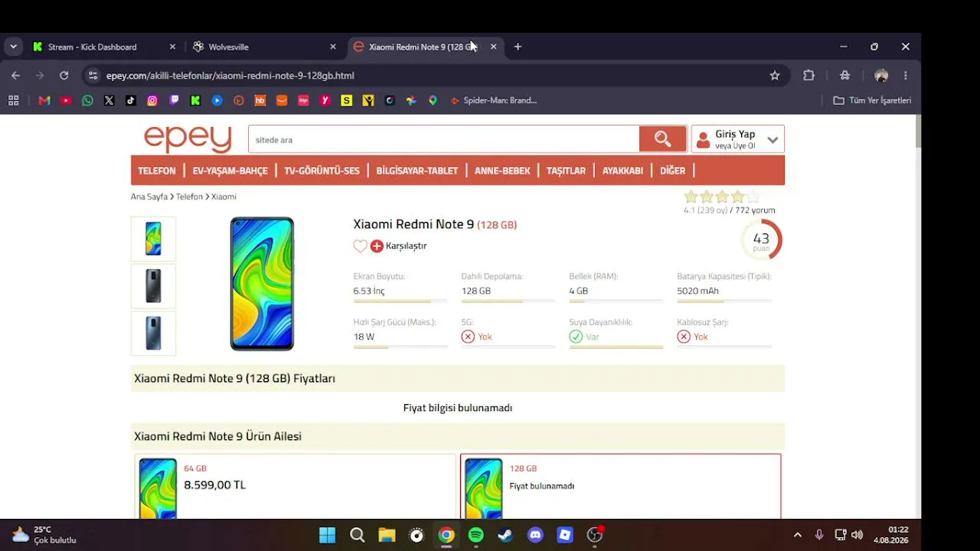This screenshot has height=551, width=980.
Task: Click the sitede ara search field
Action: point(443,139)
